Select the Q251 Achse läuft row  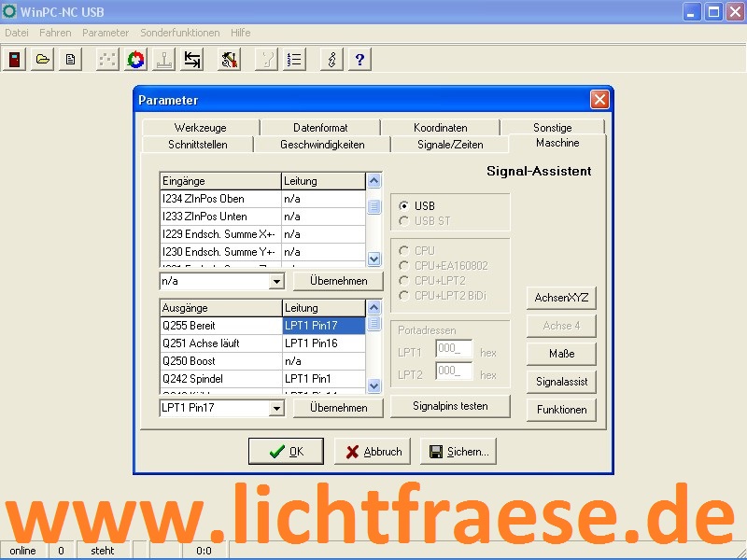tap(263, 343)
